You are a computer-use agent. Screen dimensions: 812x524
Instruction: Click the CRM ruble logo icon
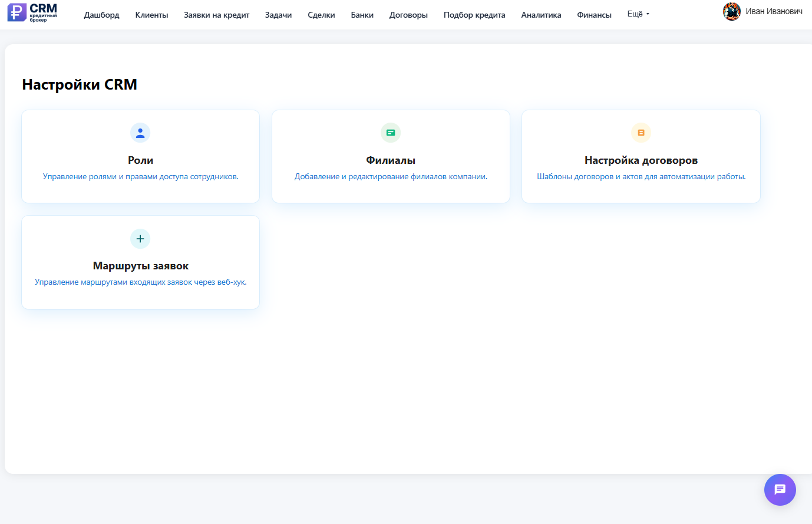(16, 12)
